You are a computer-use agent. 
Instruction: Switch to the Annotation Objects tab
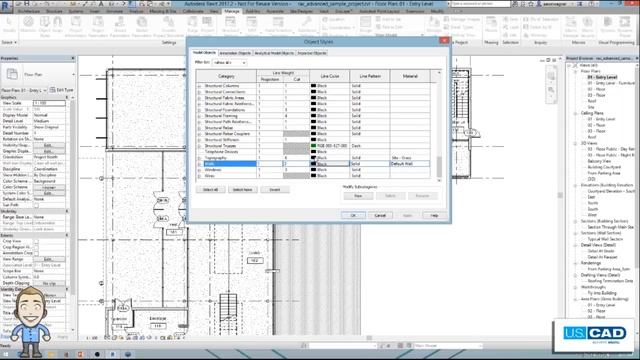[x=235, y=53]
